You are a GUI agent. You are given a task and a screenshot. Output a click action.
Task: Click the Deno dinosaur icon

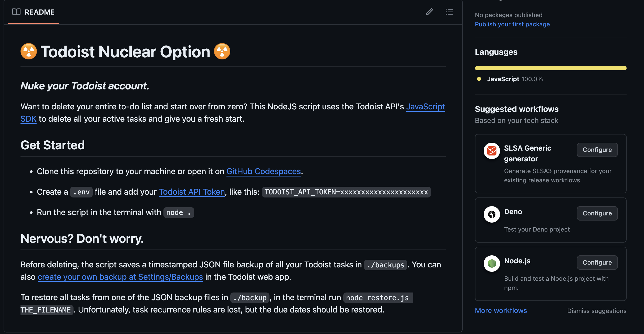492,214
